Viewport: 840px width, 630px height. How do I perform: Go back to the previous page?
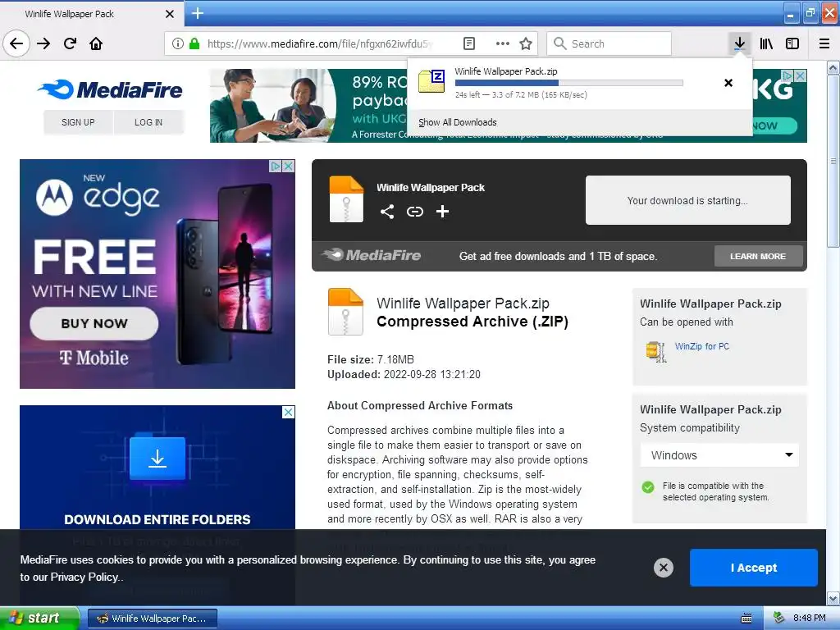click(x=16, y=43)
